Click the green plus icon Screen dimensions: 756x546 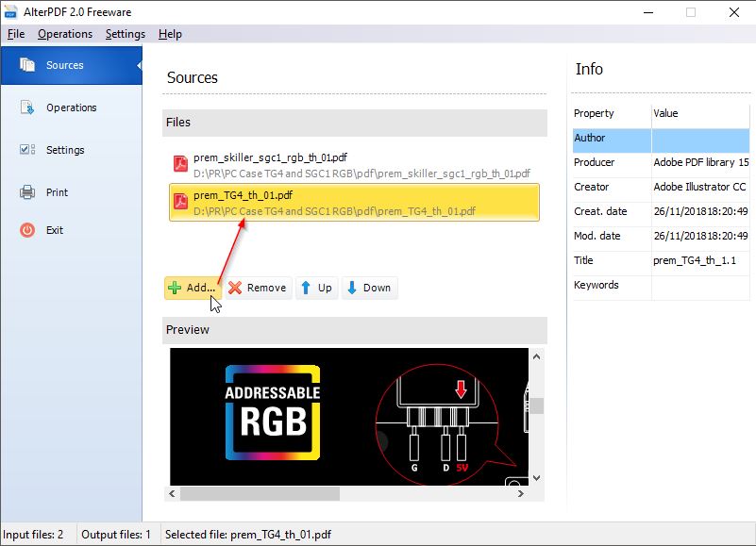[175, 288]
